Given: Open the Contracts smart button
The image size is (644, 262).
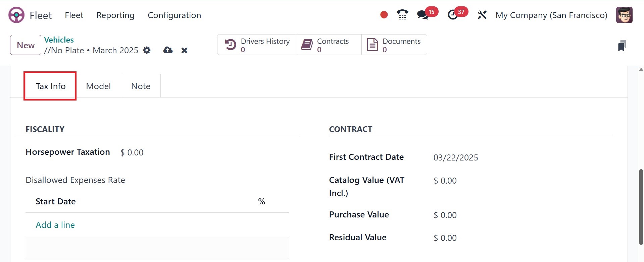Looking at the screenshot, I should point(327,45).
